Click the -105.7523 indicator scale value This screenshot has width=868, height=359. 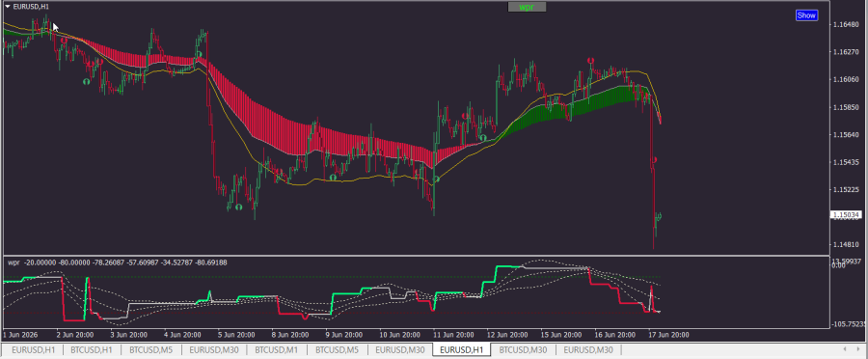[x=848, y=324]
